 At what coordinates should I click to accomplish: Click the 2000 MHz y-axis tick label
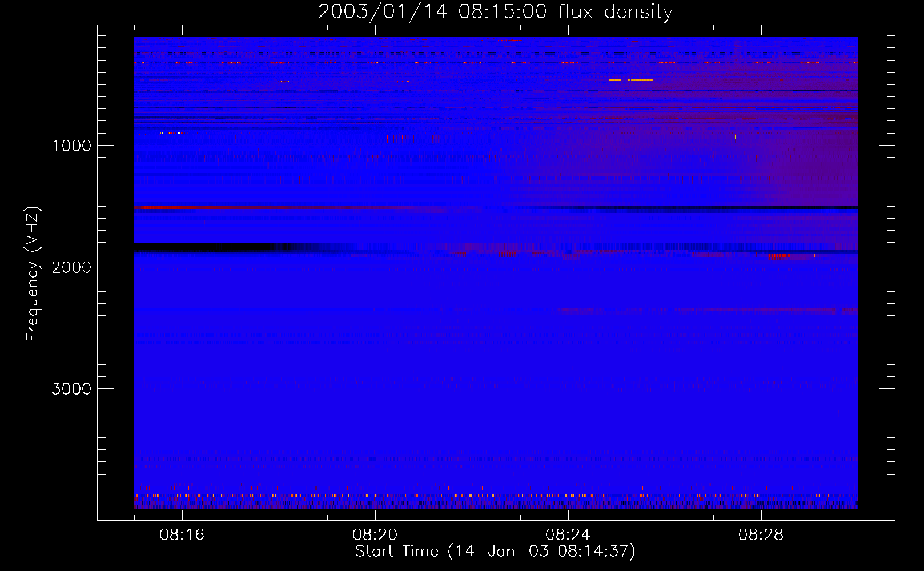pyautogui.click(x=71, y=267)
